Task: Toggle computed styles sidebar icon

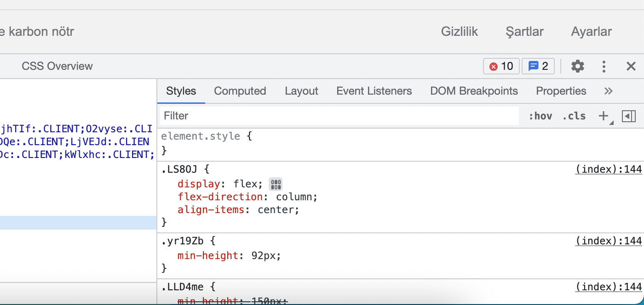Action: tap(628, 116)
